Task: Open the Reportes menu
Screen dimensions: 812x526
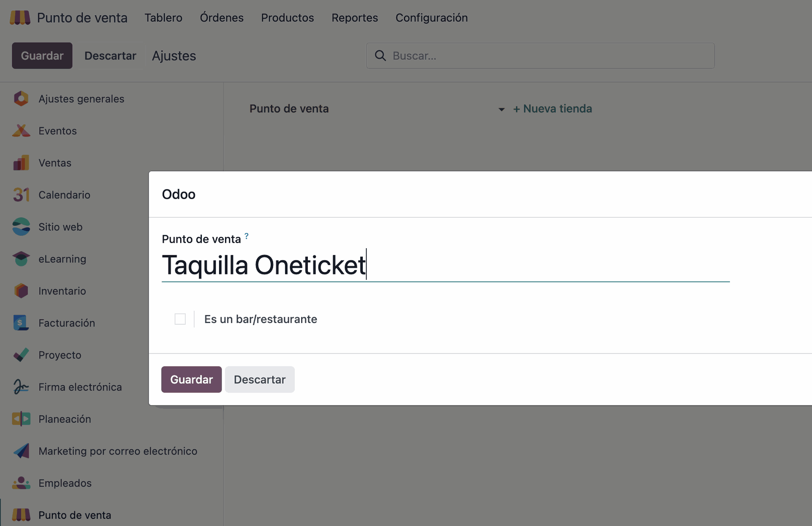Action: [354, 18]
